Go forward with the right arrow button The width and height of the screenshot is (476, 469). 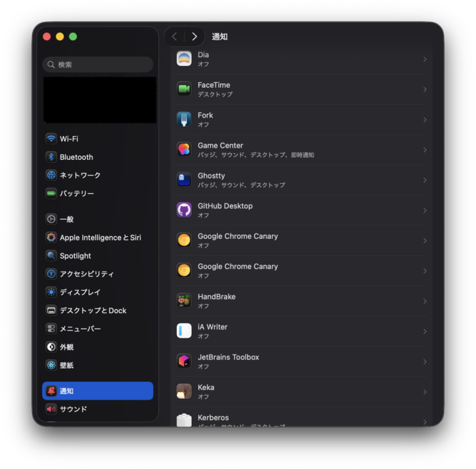(194, 37)
